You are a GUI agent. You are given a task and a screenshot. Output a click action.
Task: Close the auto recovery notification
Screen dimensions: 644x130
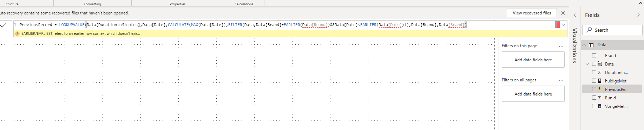(x=563, y=13)
